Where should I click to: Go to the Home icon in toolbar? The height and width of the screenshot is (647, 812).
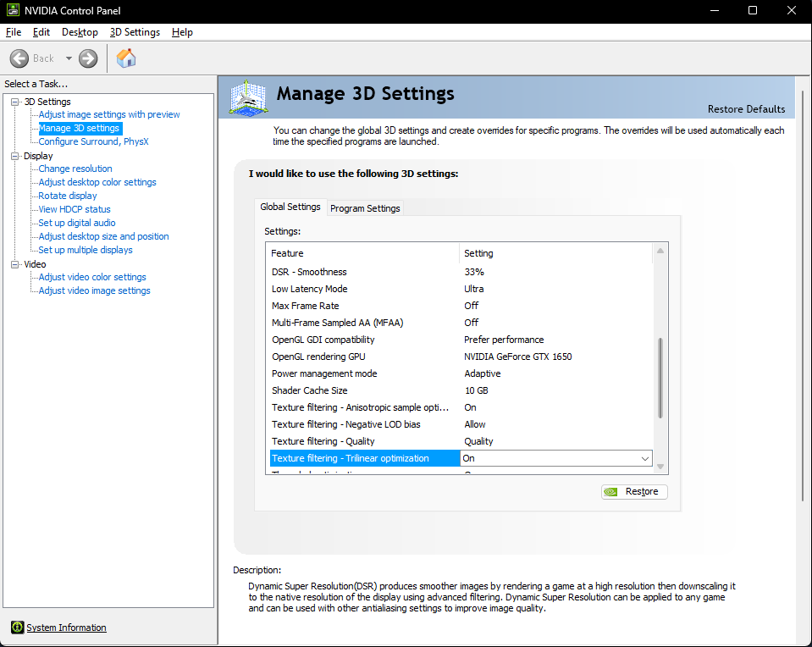pos(126,58)
